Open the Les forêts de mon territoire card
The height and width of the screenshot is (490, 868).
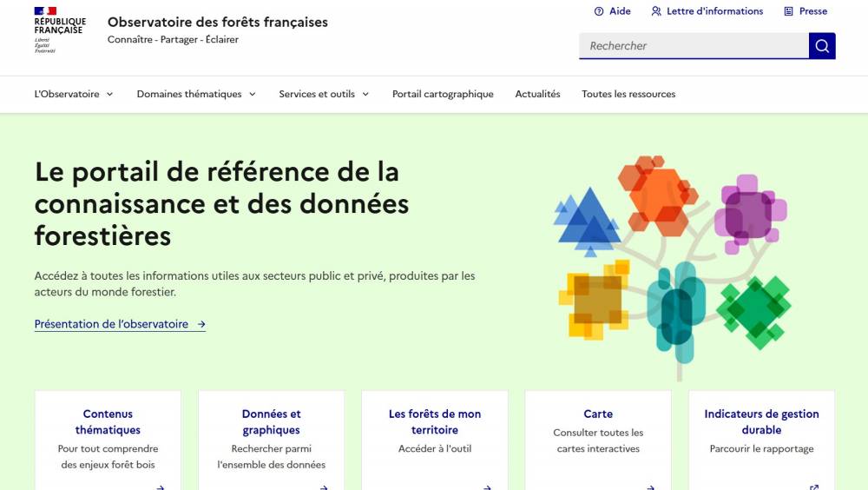[x=435, y=440]
